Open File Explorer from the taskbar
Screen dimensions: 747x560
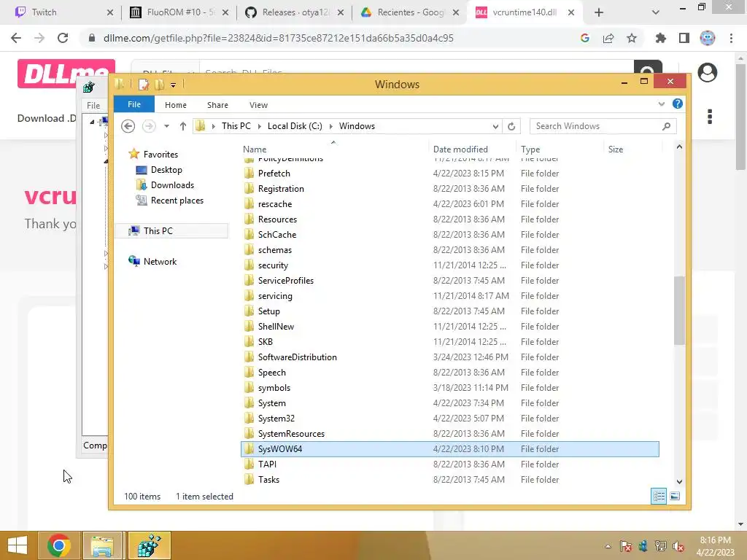pos(102,545)
